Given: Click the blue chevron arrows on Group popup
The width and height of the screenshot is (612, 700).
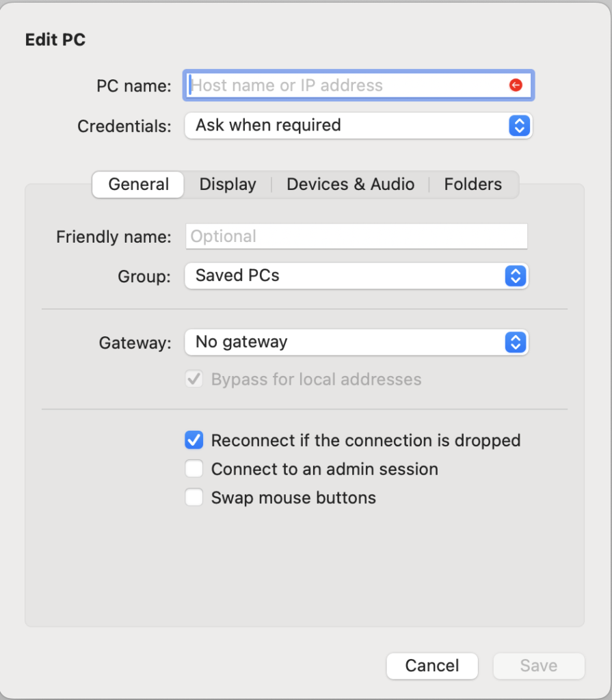Looking at the screenshot, I should tap(516, 276).
